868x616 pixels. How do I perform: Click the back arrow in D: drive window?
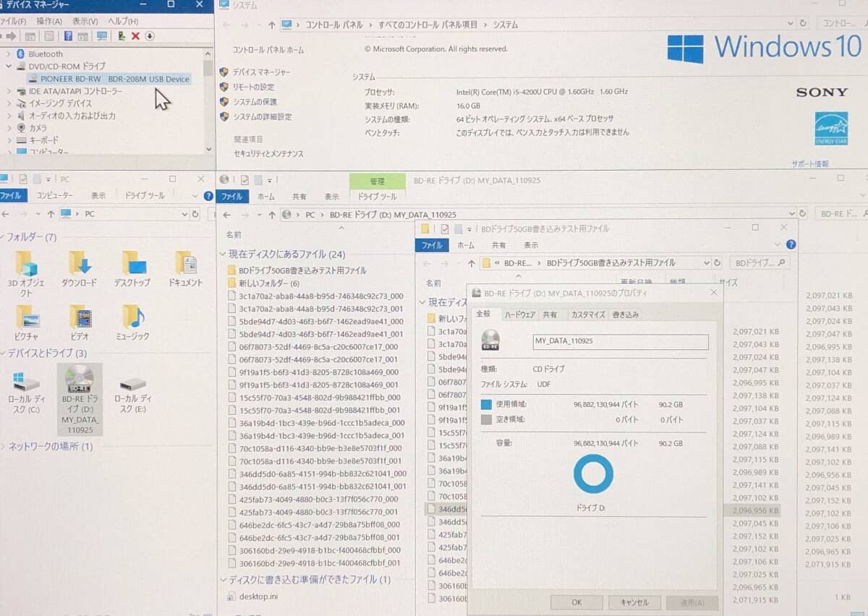tap(226, 215)
